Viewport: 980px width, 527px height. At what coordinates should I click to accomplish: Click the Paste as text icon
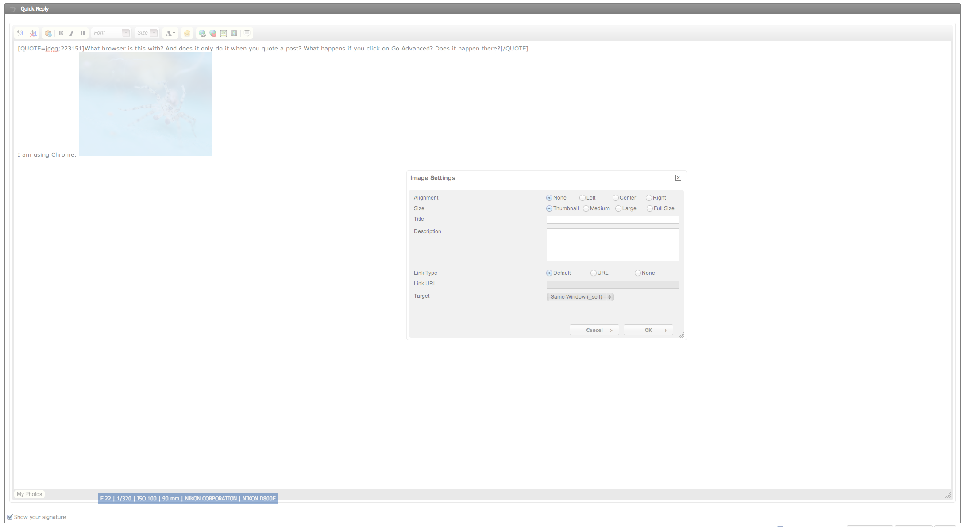click(48, 33)
